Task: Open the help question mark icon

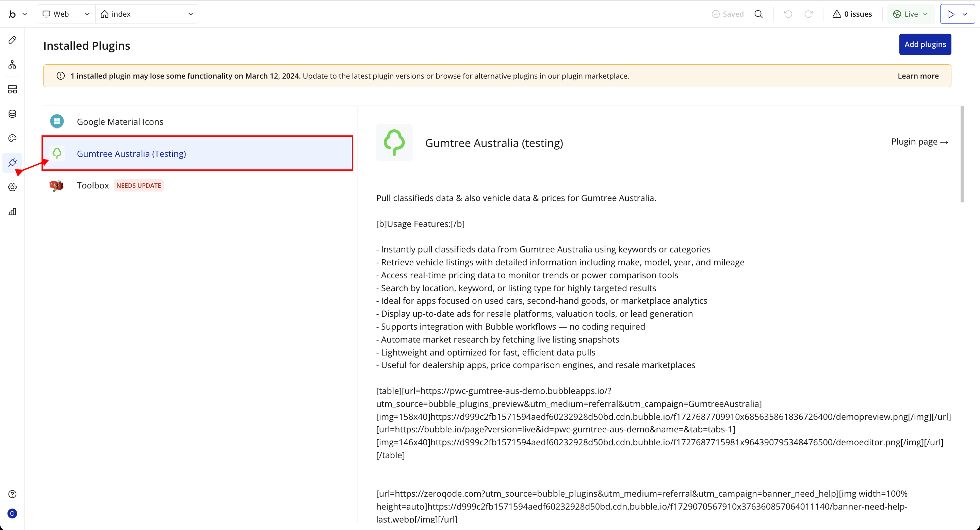Action: pos(12,494)
